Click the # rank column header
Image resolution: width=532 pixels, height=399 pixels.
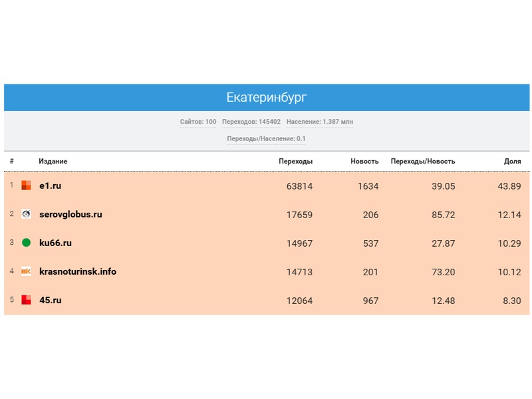coord(12,162)
